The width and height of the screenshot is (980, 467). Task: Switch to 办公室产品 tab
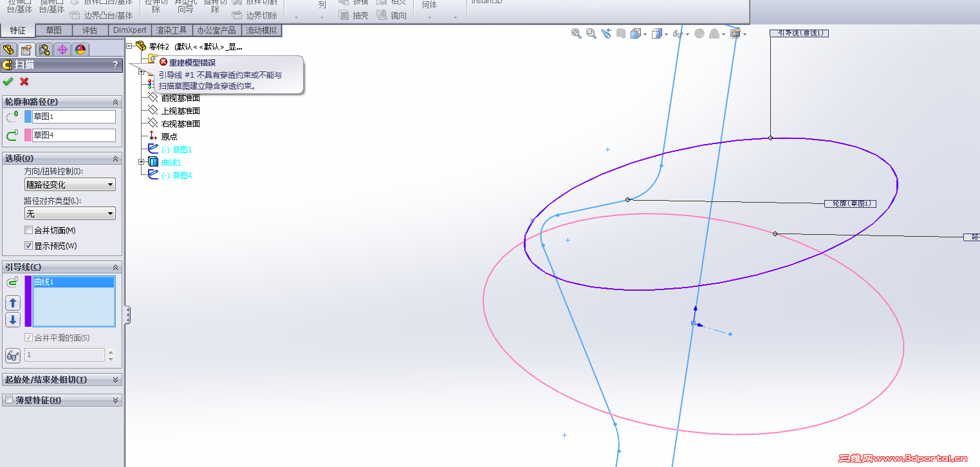[x=217, y=30]
